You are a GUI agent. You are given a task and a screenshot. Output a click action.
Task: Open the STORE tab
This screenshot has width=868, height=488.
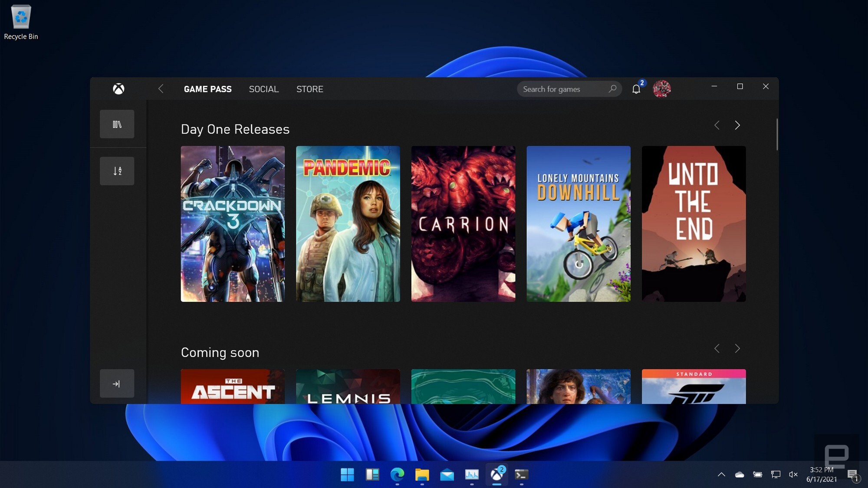tap(310, 89)
